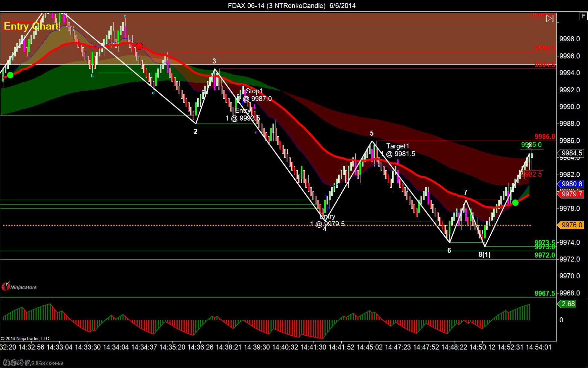Viewport: 588px width, 368px height.
Task: Click the 9968.0 price axis label
Action: (570, 293)
